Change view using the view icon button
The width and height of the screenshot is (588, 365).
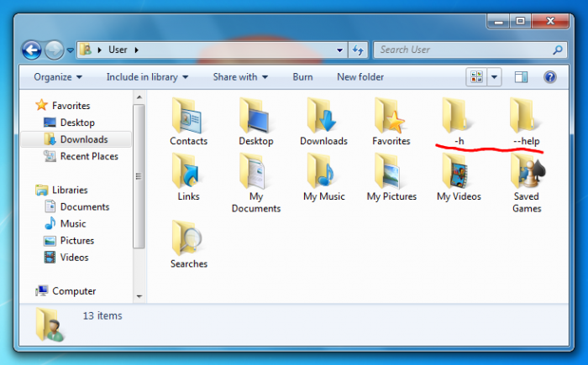(476, 77)
